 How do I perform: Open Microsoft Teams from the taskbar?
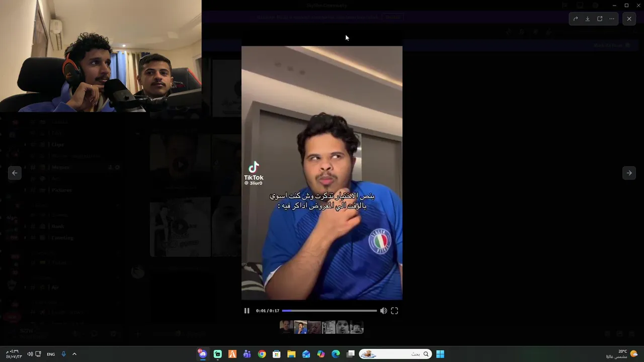247,354
